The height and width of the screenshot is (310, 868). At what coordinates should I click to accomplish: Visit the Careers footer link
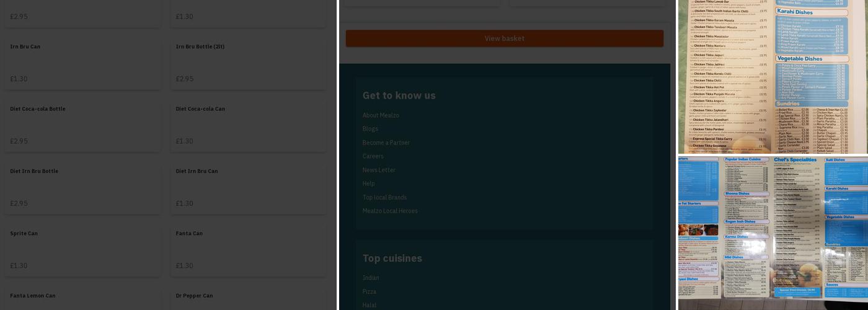coord(373,156)
